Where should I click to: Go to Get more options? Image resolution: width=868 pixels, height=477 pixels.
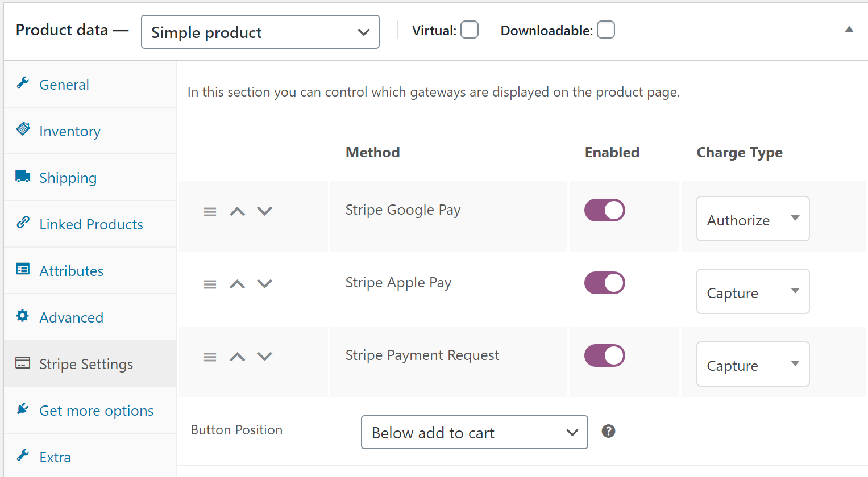[96, 411]
